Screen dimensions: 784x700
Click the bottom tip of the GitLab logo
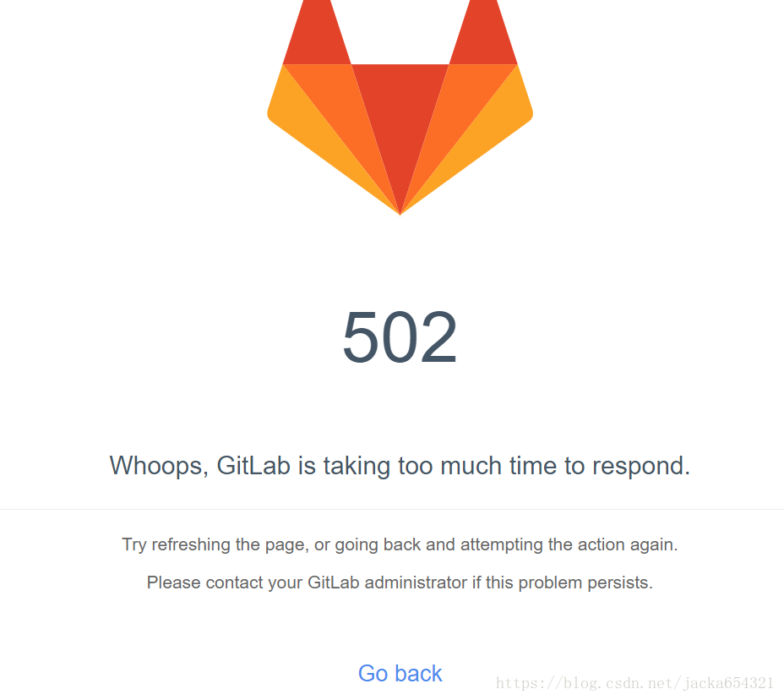[400, 212]
